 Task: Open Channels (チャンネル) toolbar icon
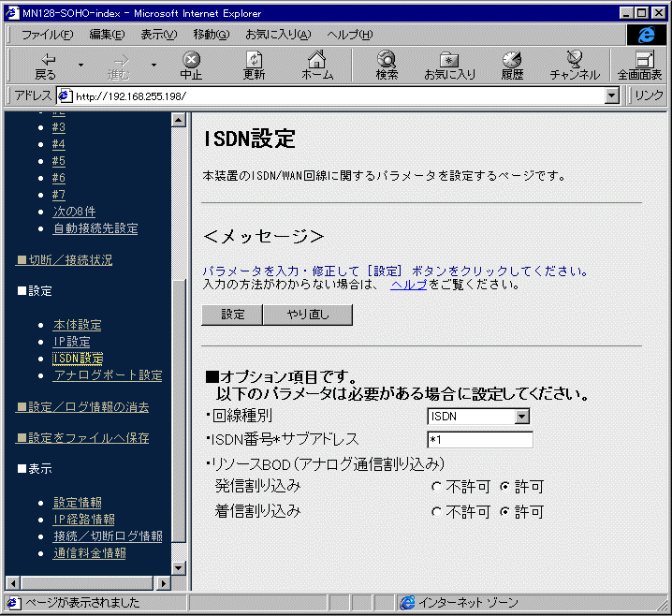(x=575, y=66)
